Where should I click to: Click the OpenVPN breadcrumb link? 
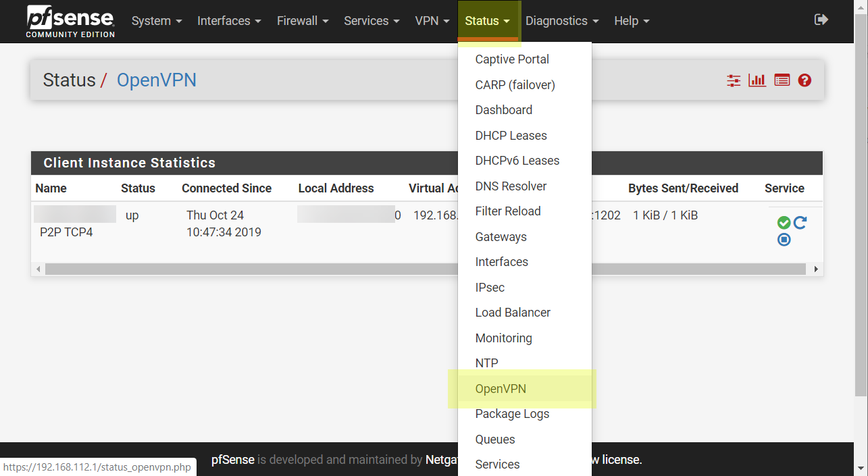pyautogui.click(x=157, y=80)
